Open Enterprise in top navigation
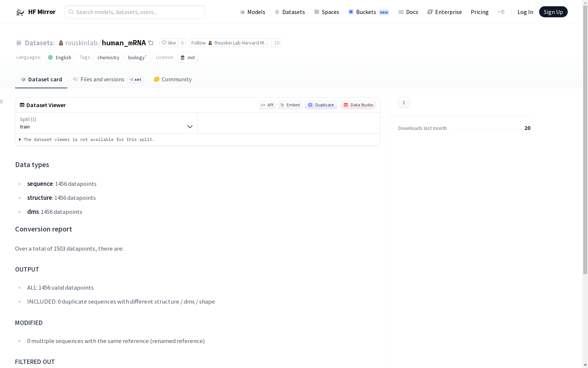 [444, 12]
